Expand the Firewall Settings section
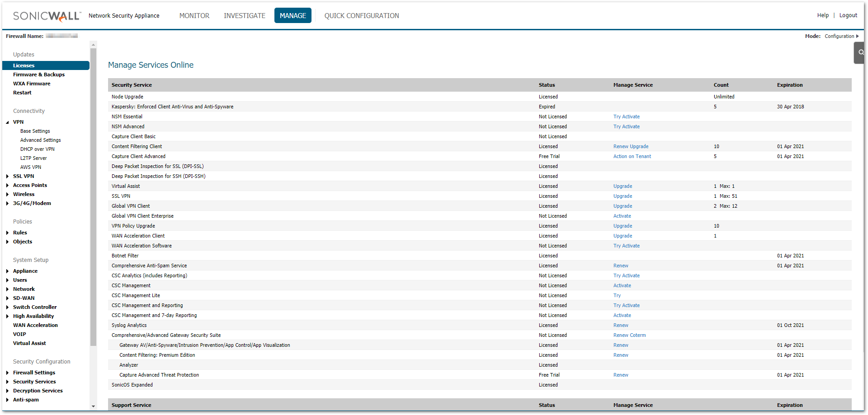Screen dimensions: 868x415 coord(7,373)
